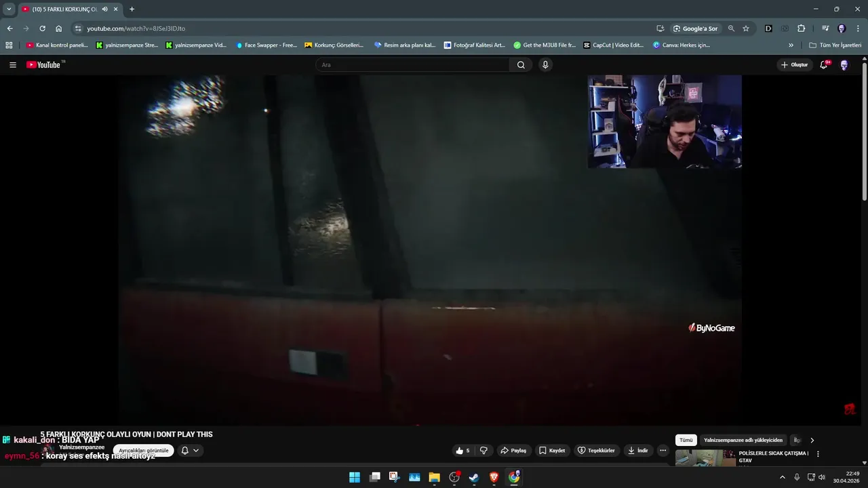Expand notification options chevron beside bell
Viewport: 868px width, 488px height.
click(x=196, y=451)
